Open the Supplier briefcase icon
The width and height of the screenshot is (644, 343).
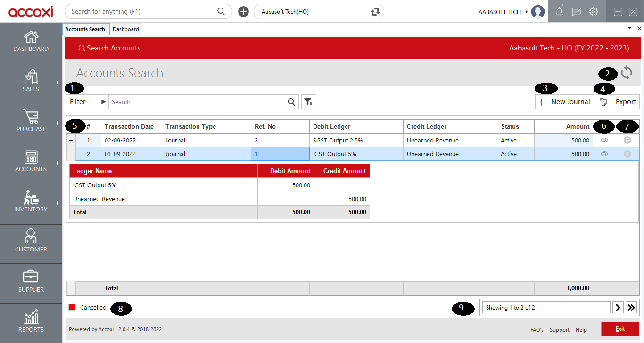(x=31, y=276)
